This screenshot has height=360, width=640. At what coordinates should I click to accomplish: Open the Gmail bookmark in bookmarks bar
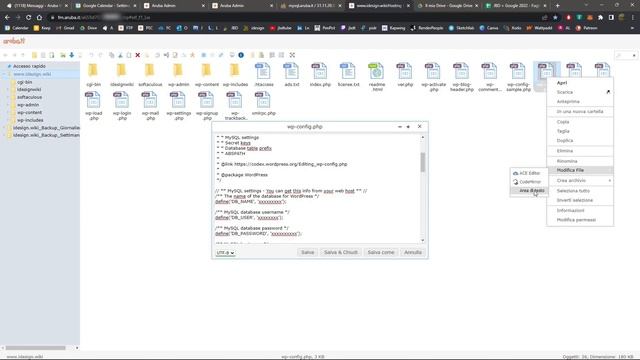[x=65, y=28]
